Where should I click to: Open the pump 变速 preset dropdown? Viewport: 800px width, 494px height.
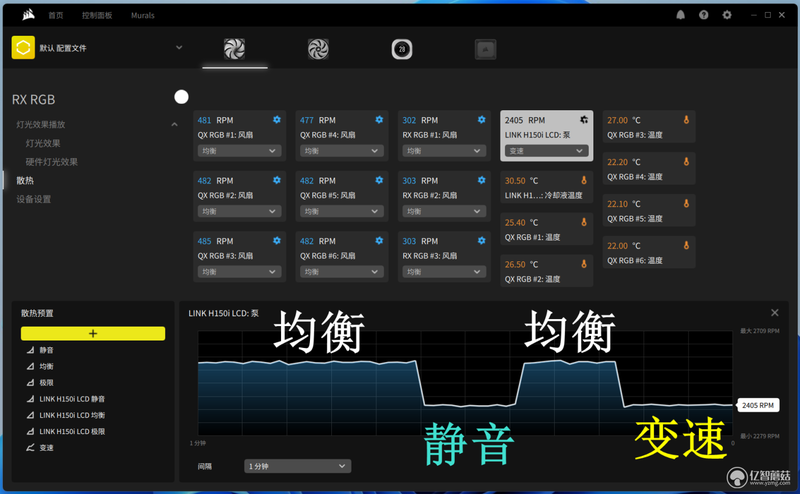pyautogui.click(x=546, y=151)
